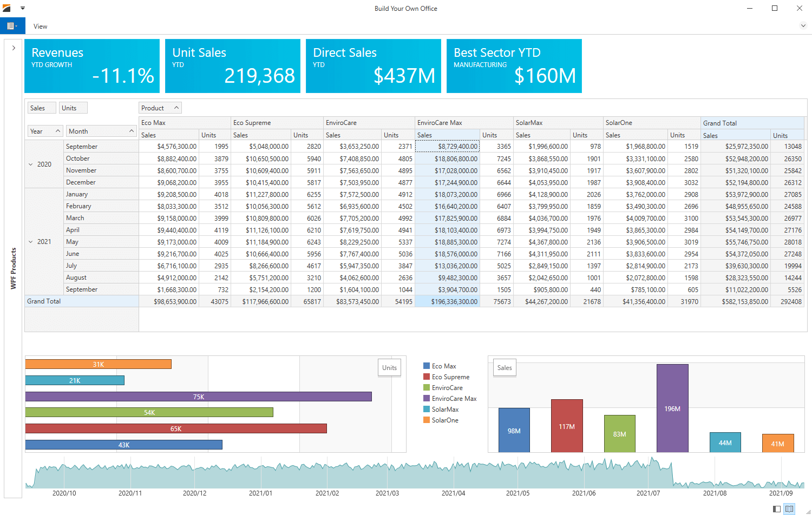The image size is (812, 515).
Task: Select the Direct Sales YTD tile
Action: tap(374, 66)
